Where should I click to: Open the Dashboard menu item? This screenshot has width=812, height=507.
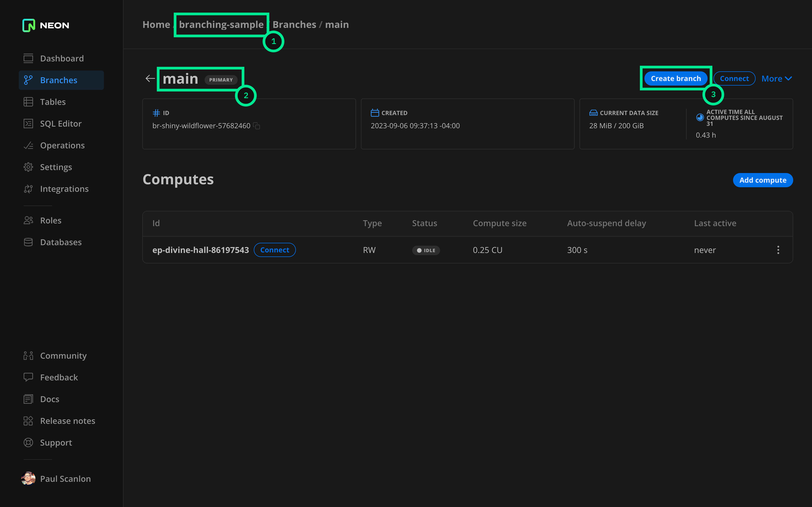[x=62, y=58]
